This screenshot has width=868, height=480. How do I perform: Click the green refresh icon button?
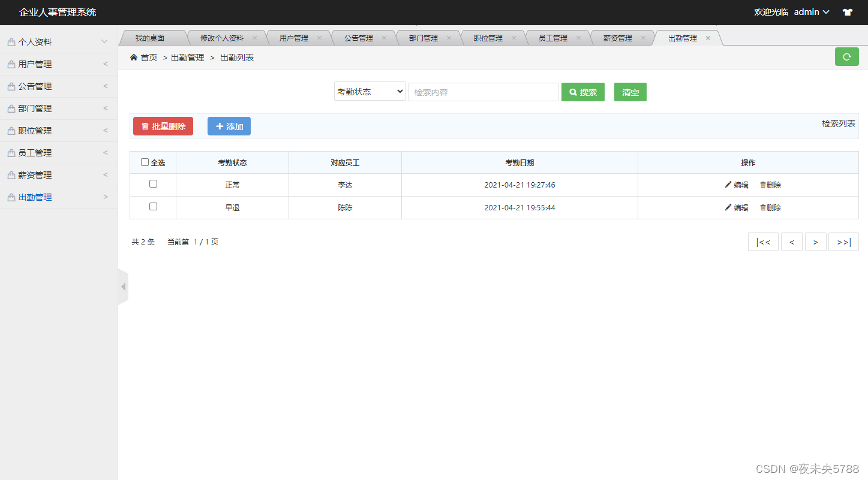tap(846, 57)
